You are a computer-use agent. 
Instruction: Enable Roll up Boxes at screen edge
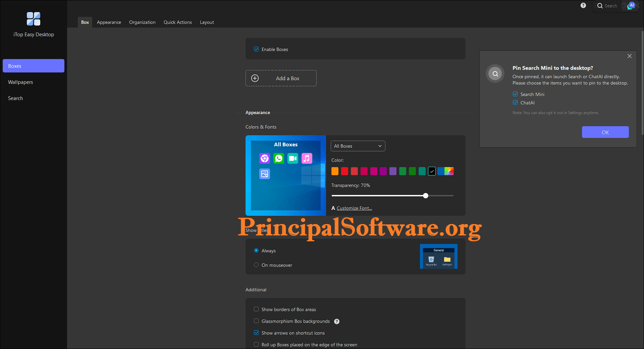pyautogui.click(x=256, y=344)
